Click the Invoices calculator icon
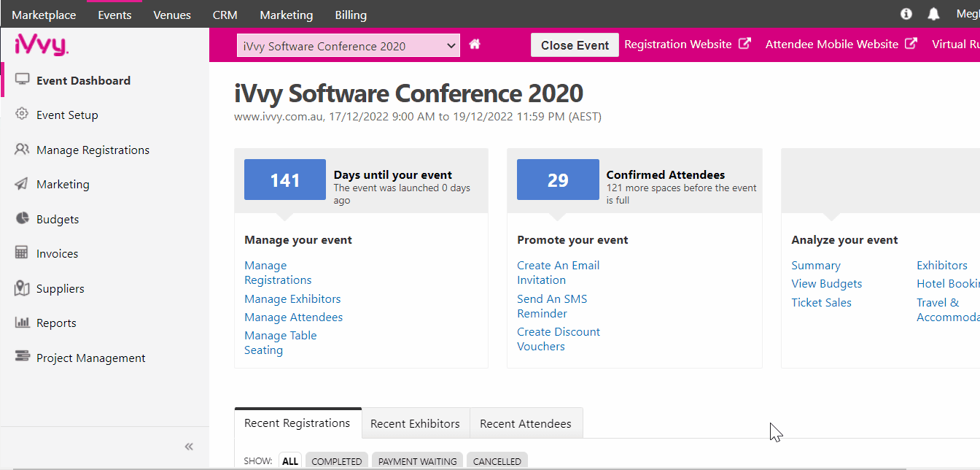The width and height of the screenshot is (980, 470). 22,253
